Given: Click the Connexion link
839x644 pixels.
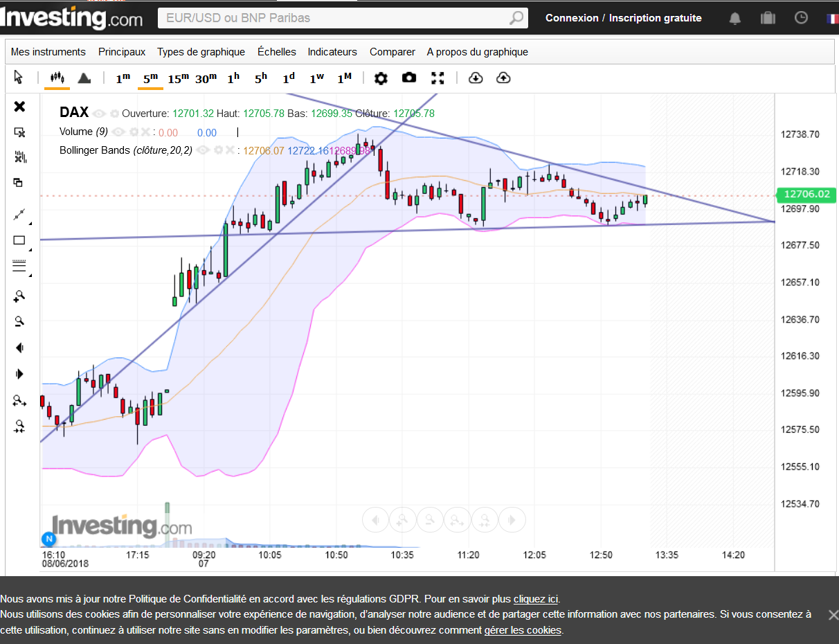Looking at the screenshot, I should pyautogui.click(x=571, y=18).
